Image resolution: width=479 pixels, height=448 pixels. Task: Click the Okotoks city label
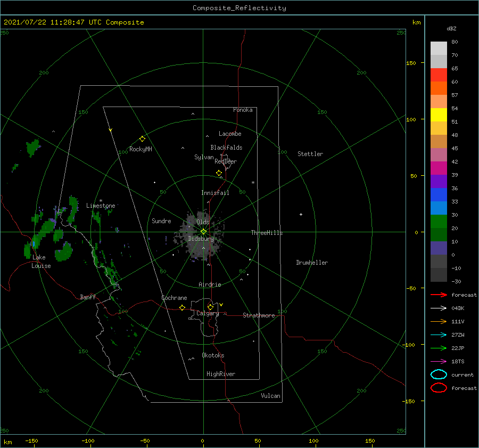tap(213, 355)
